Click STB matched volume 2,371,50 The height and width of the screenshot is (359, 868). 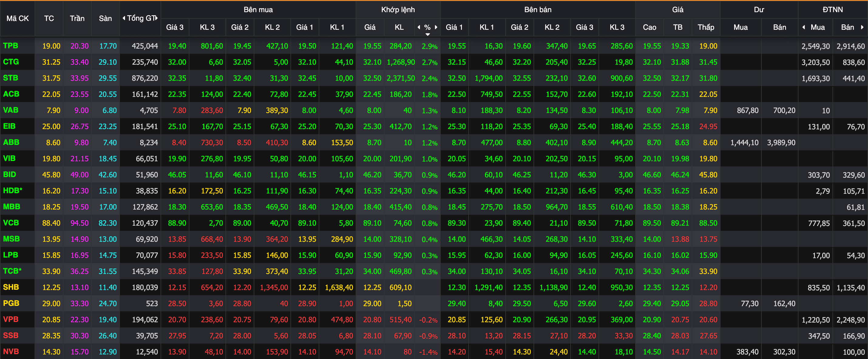tap(401, 79)
